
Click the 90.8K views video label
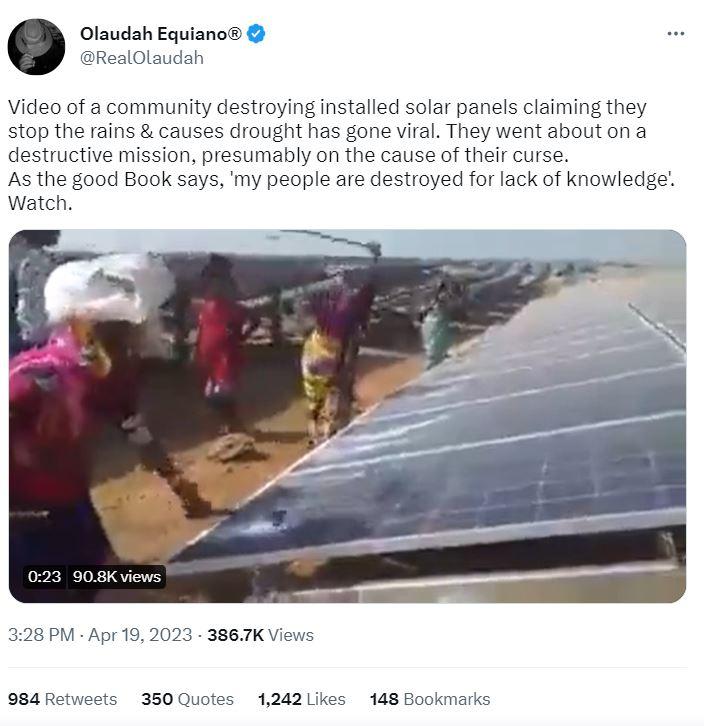point(117,576)
